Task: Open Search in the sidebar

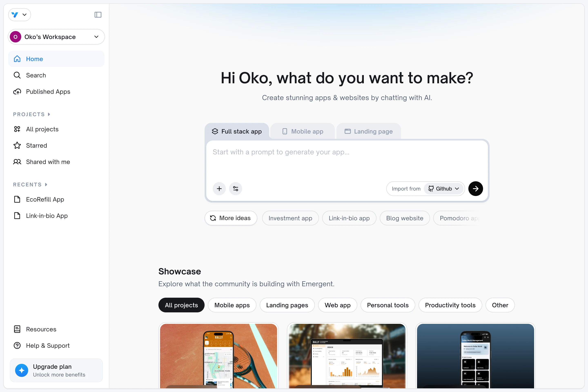Action: coord(36,75)
